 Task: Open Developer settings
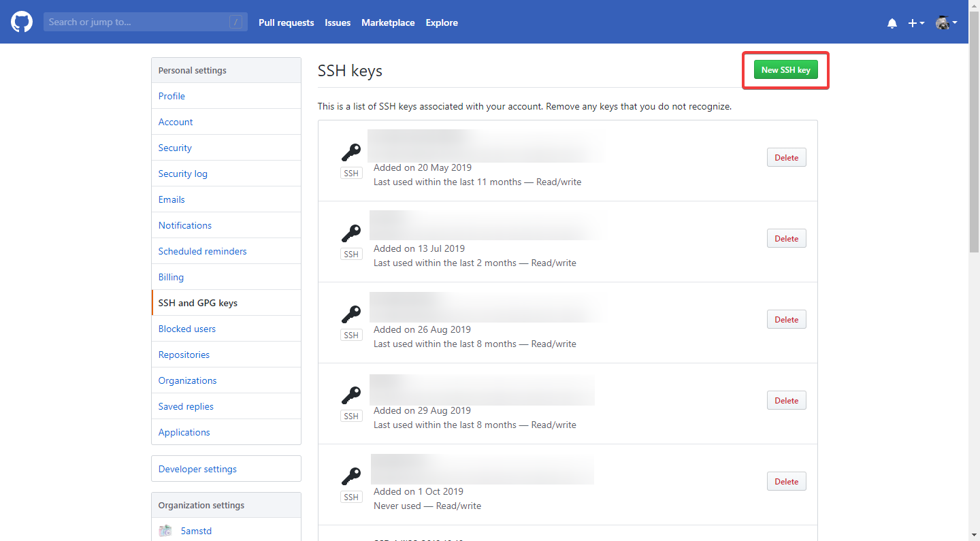tap(197, 469)
